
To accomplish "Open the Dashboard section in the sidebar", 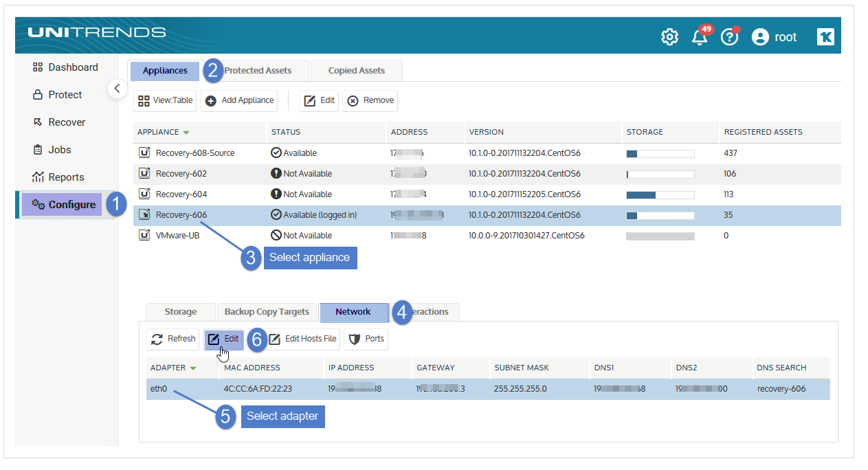I will [x=66, y=67].
